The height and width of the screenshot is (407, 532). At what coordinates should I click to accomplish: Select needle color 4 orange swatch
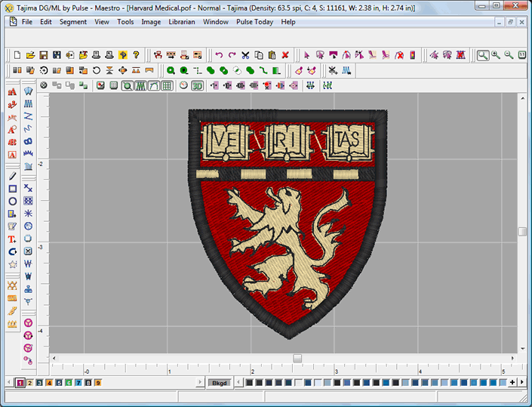49,383
